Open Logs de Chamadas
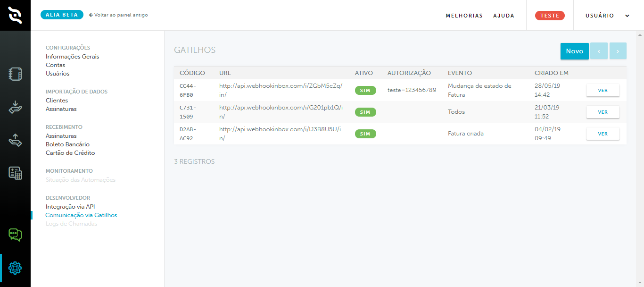 71,224
